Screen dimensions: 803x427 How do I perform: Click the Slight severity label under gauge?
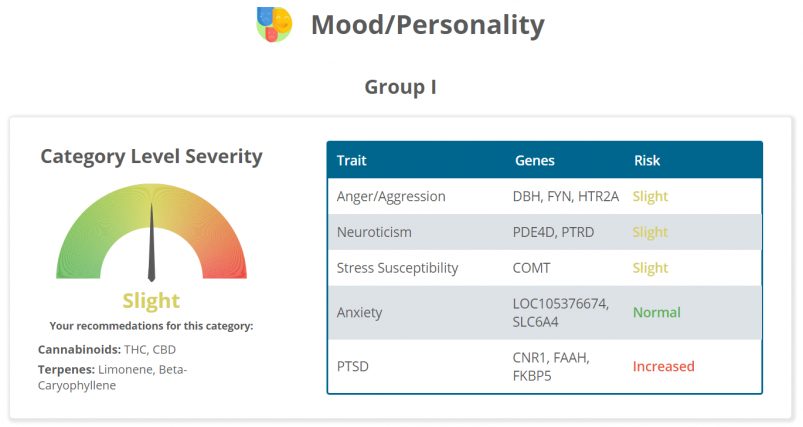point(151,300)
